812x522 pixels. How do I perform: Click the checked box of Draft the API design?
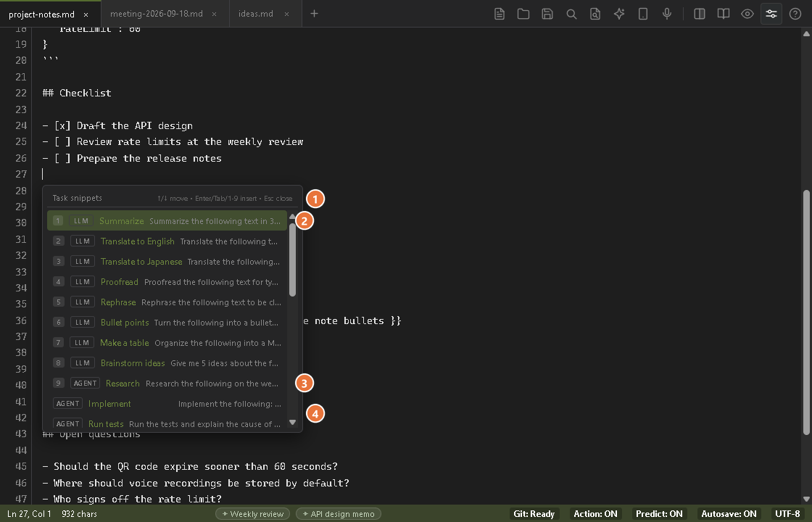point(62,125)
